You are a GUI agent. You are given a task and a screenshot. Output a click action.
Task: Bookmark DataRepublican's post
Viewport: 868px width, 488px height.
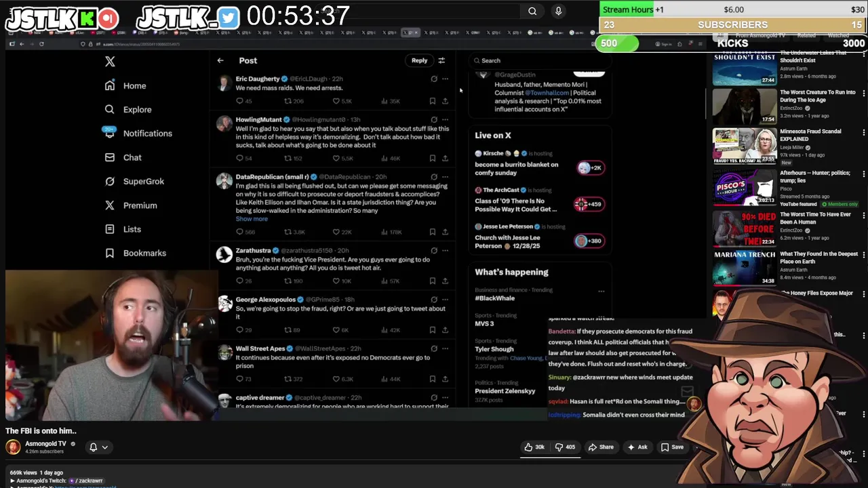433,232
